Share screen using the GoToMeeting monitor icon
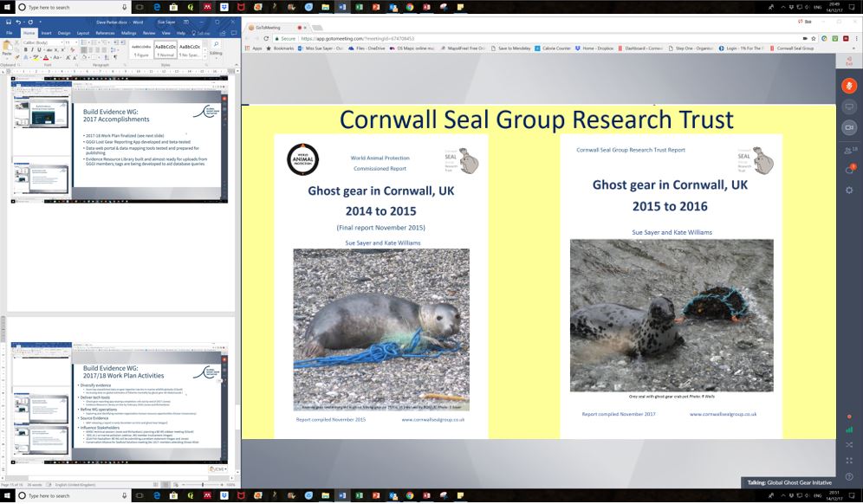863x504 pixels. pyautogui.click(x=849, y=107)
